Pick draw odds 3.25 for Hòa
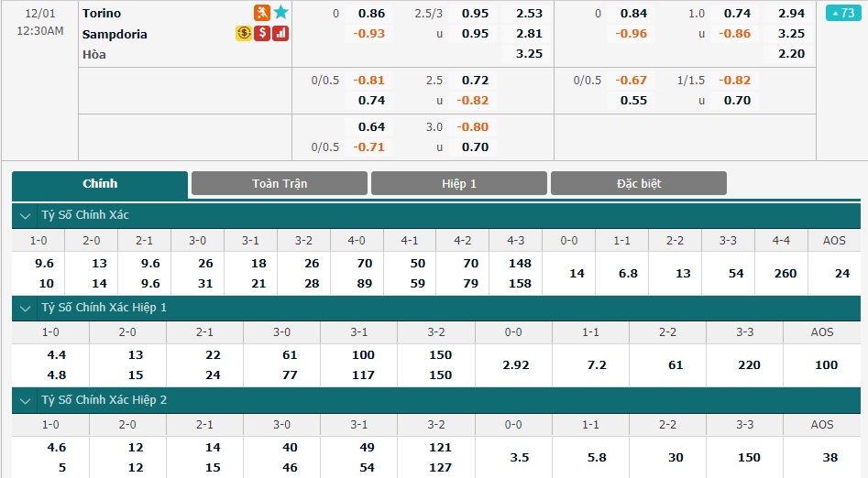The image size is (868, 478). click(x=529, y=54)
